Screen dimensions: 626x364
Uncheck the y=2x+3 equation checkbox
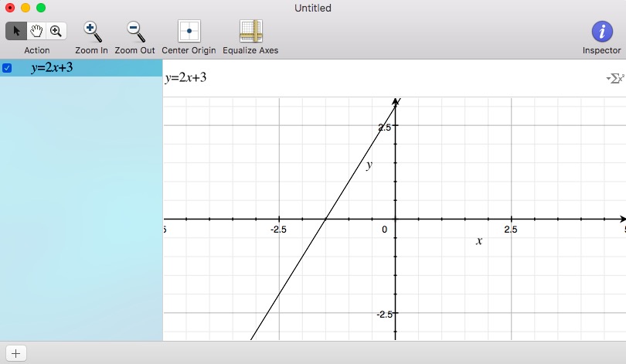(x=8, y=68)
